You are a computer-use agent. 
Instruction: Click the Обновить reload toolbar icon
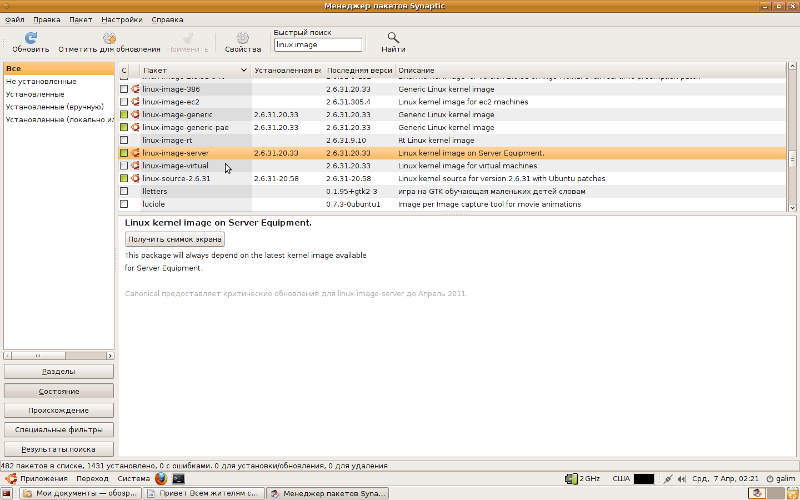(x=31, y=38)
